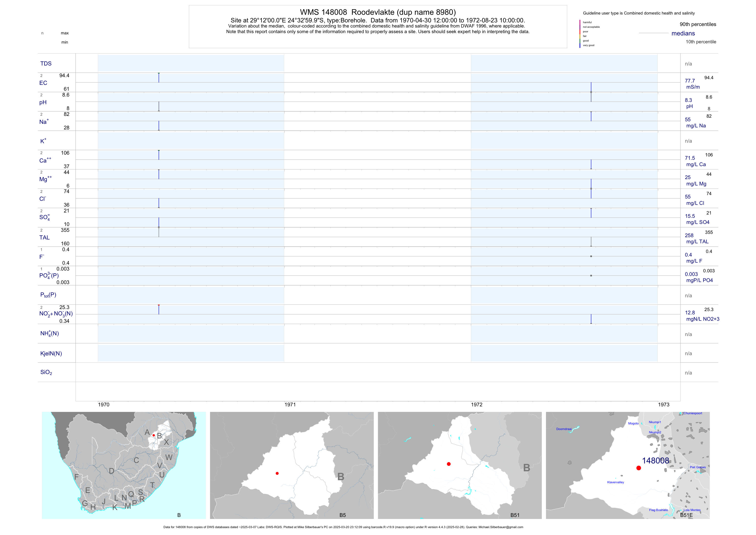
Task: Click the F- data point marker in 1972
Action: (591, 256)
